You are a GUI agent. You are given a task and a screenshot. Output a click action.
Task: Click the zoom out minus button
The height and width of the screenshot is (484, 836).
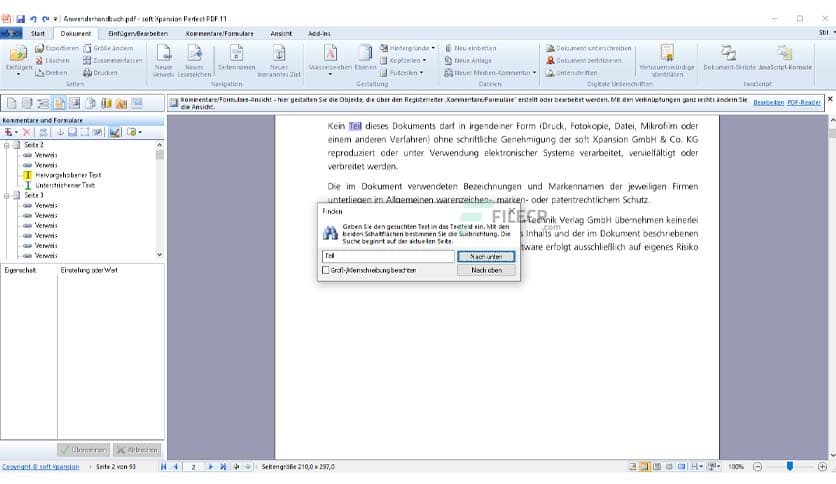(x=757, y=466)
